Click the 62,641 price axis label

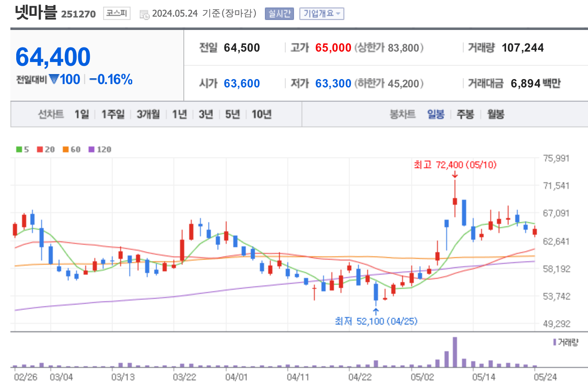pyautogui.click(x=556, y=241)
